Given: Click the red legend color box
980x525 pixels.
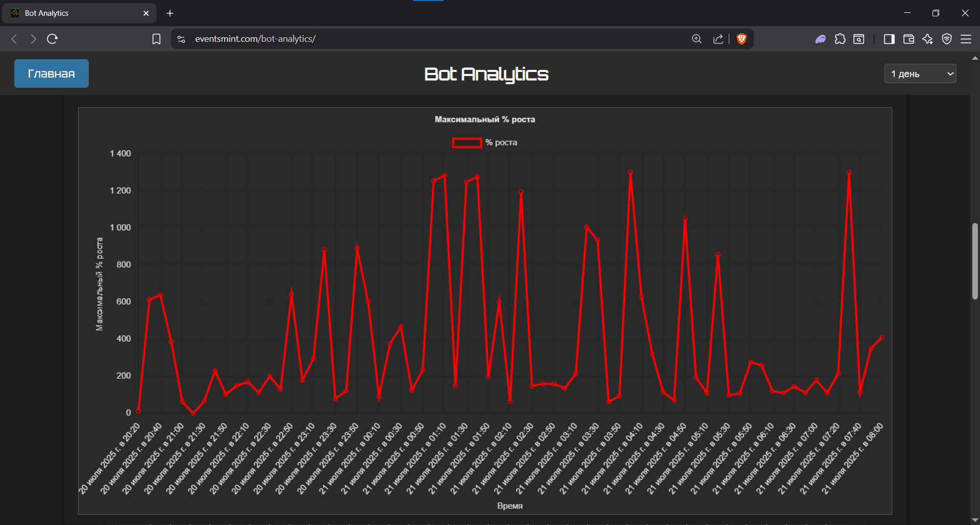Looking at the screenshot, I should click(467, 143).
